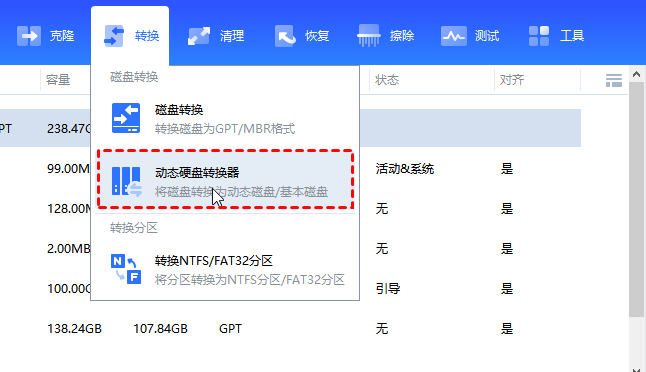Select the 238.47 capacity disk row

coord(290,128)
